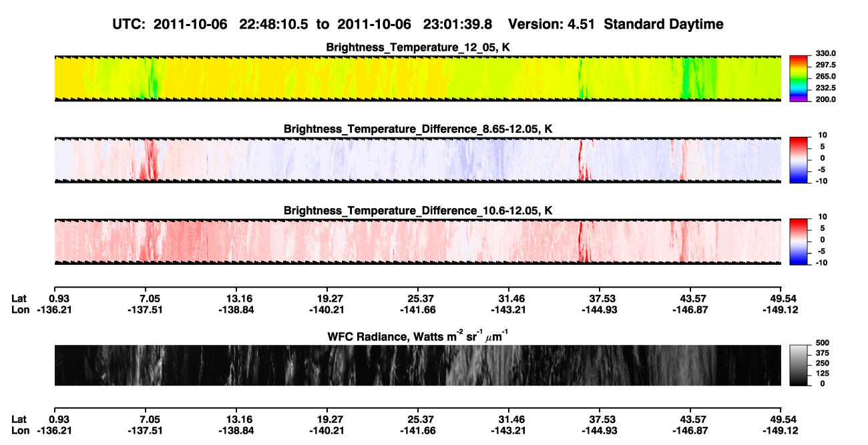Click the 8.65-12.05 difference image strip
This screenshot has width=868, height=445.
point(417,160)
